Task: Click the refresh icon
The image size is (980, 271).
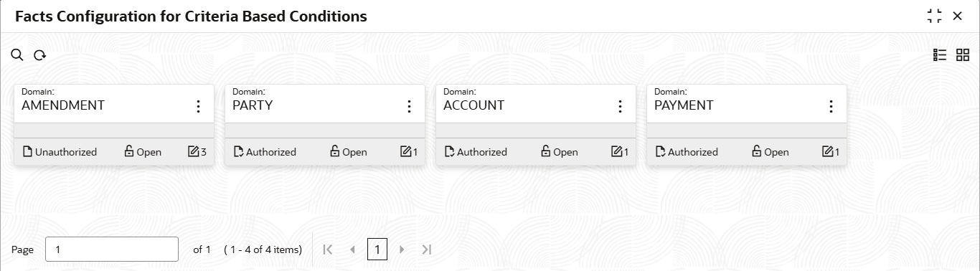Action: pyautogui.click(x=40, y=55)
